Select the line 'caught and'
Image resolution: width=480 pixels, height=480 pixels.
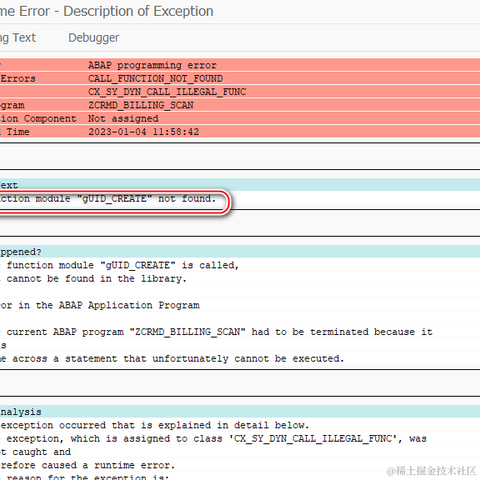tap(35, 452)
